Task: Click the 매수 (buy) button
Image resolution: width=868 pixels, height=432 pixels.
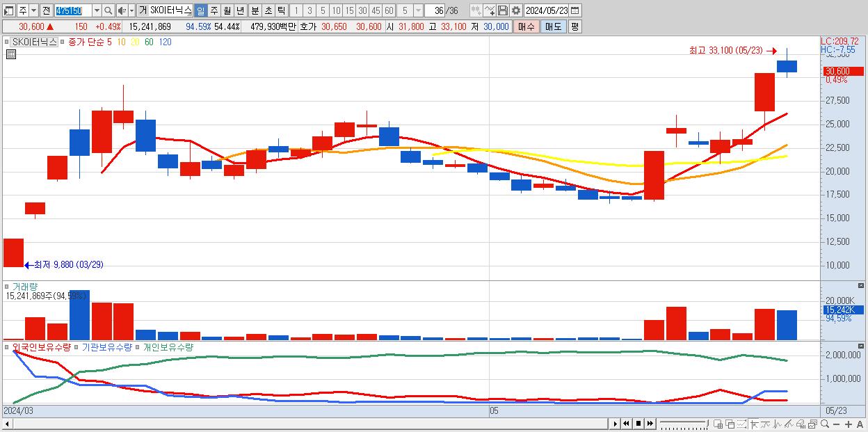Action: tap(527, 26)
